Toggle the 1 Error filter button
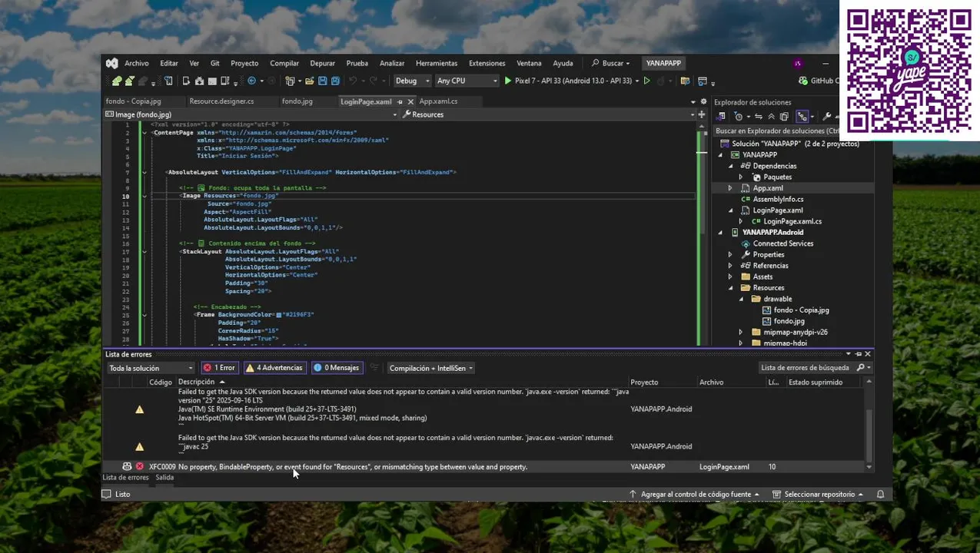 click(x=219, y=368)
